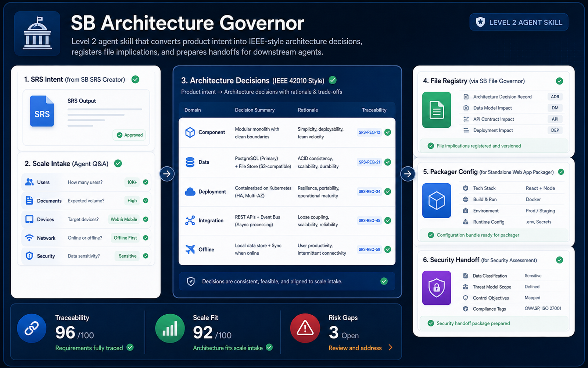The height and width of the screenshot is (368, 588).
Task: Click the Traceability chain link icon
Action: 32,328
